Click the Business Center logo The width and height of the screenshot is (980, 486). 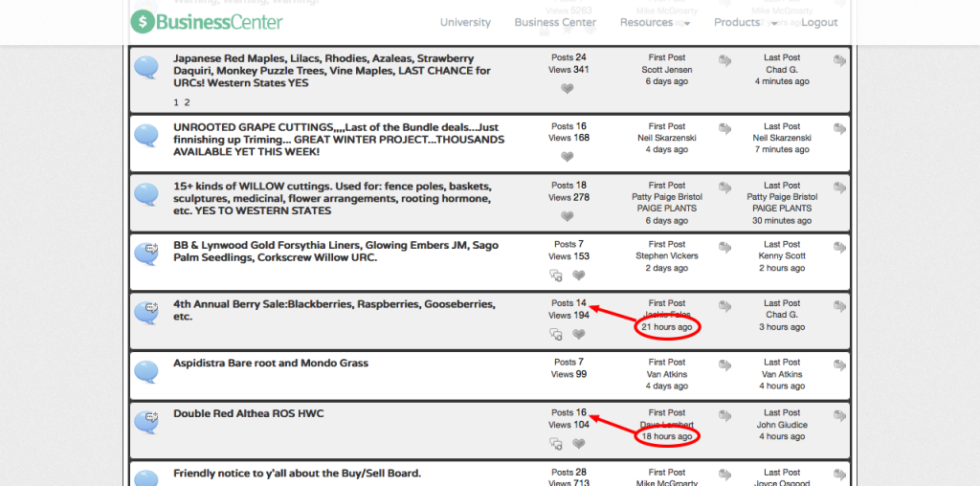click(x=207, y=21)
